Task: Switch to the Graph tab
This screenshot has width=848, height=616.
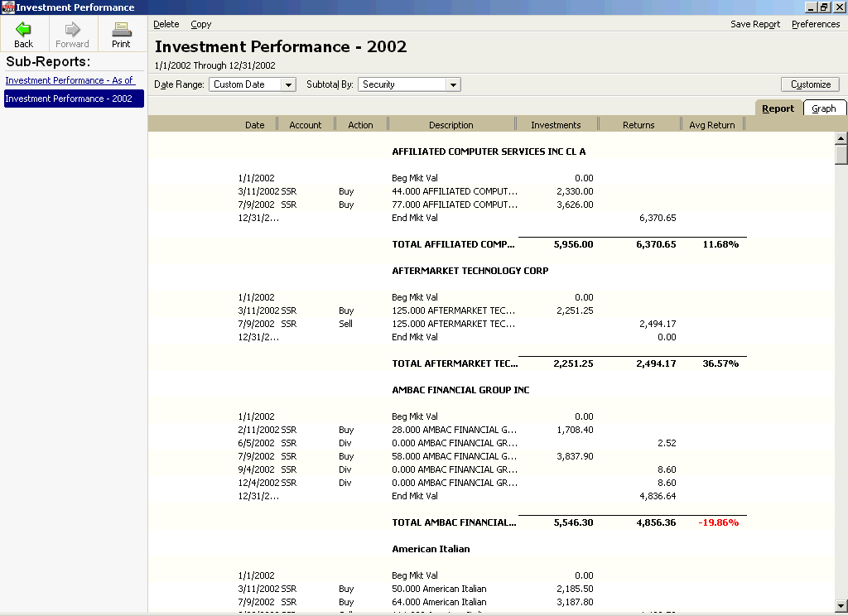Action: coord(825,108)
